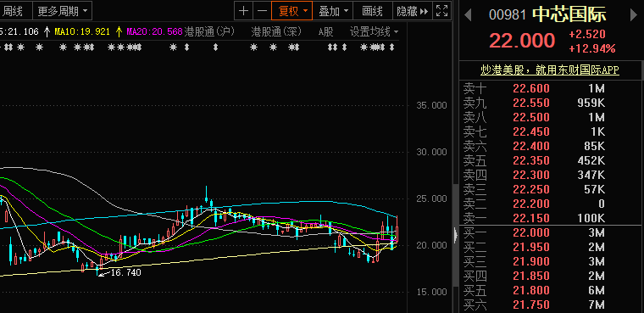
Task: Select 买三 bid price 21.900
Action: (531, 261)
